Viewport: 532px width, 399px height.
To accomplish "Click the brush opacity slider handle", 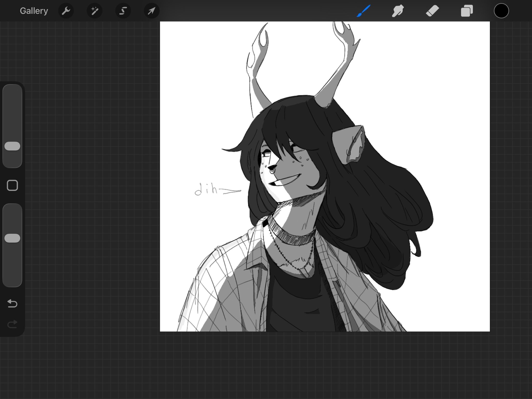I will (x=12, y=238).
